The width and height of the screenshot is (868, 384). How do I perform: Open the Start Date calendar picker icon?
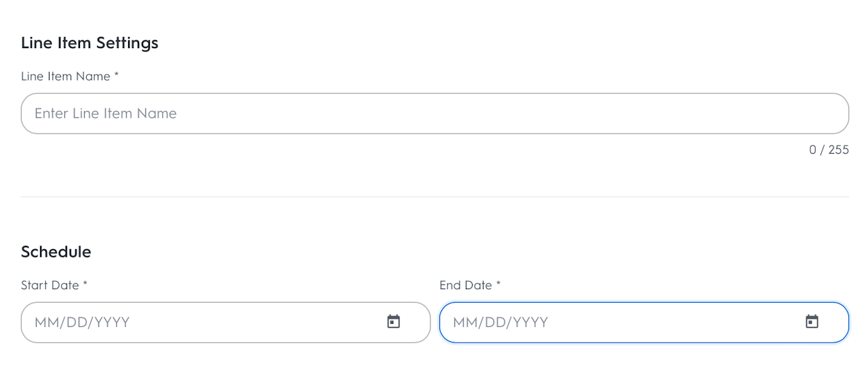click(393, 322)
